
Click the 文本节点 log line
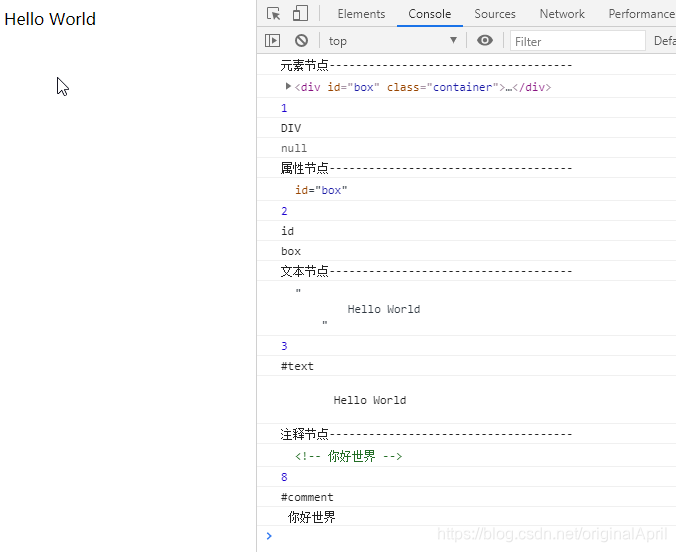pos(426,271)
